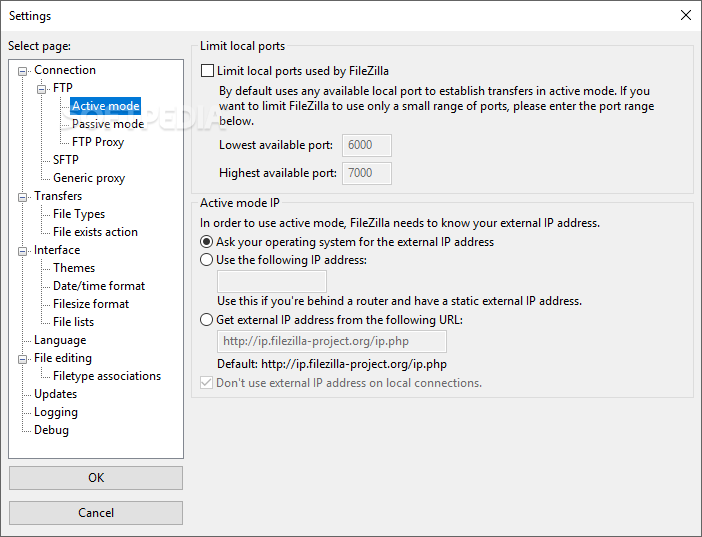Image resolution: width=702 pixels, height=537 pixels.
Task: Close the Settings dialog window
Action: (x=685, y=15)
